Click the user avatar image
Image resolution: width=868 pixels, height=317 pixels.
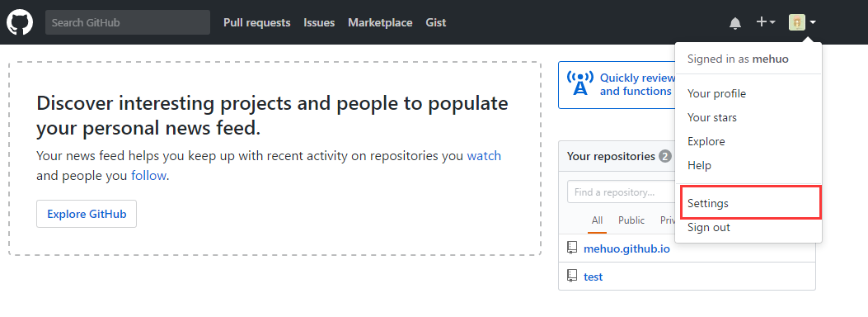[796, 22]
